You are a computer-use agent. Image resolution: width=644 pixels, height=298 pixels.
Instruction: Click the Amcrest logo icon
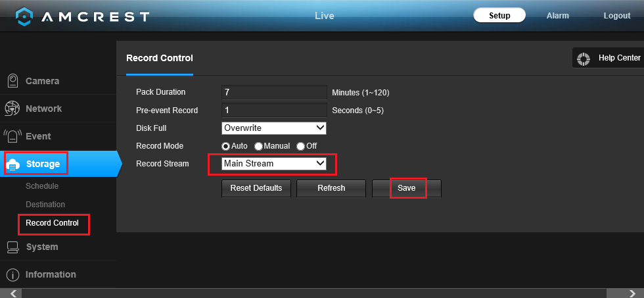(24, 15)
